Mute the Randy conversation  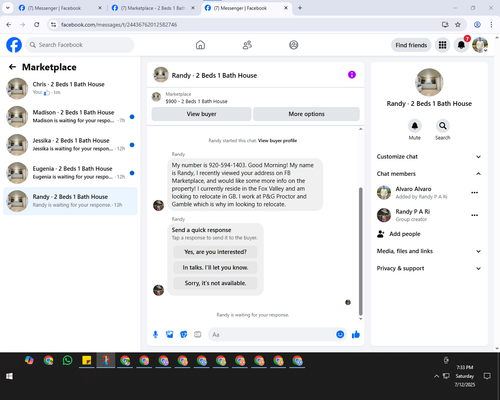point(415,126)
